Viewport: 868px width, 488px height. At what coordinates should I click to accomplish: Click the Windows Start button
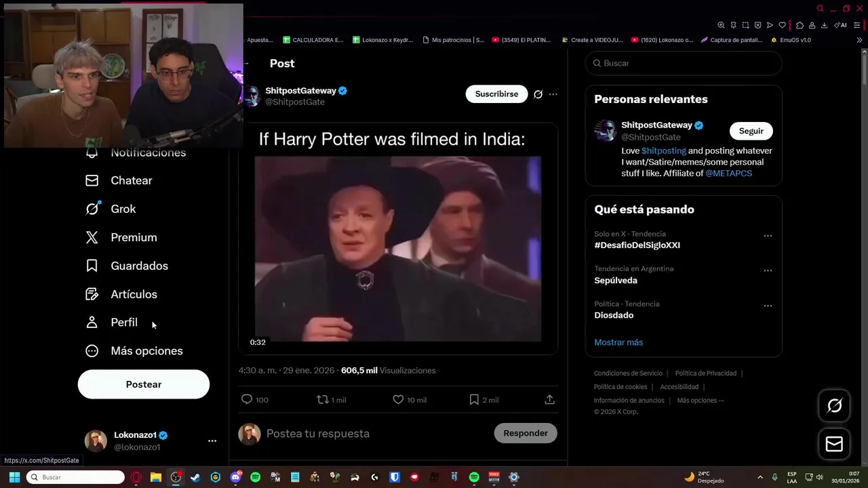pyautogui.click(x=14, y=477)
